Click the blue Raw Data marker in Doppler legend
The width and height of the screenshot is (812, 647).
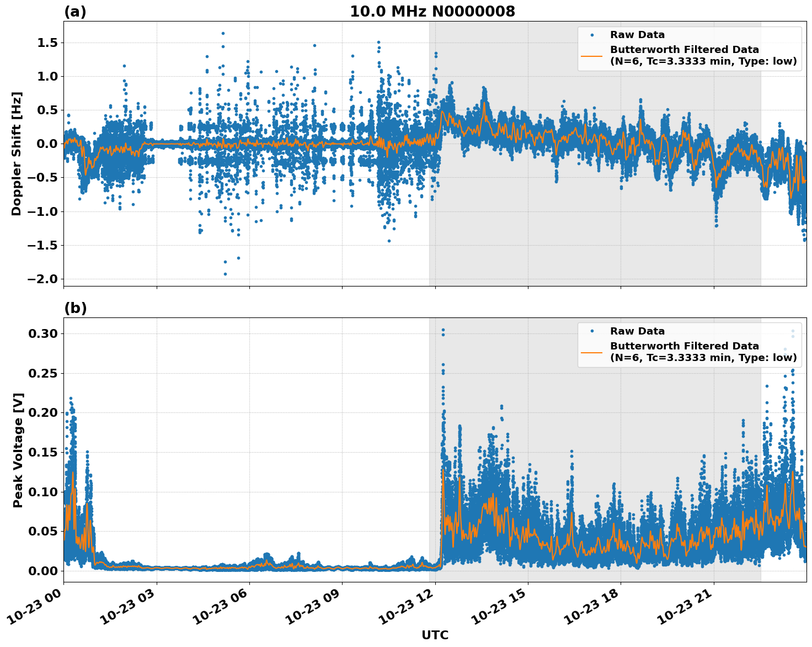592,35
